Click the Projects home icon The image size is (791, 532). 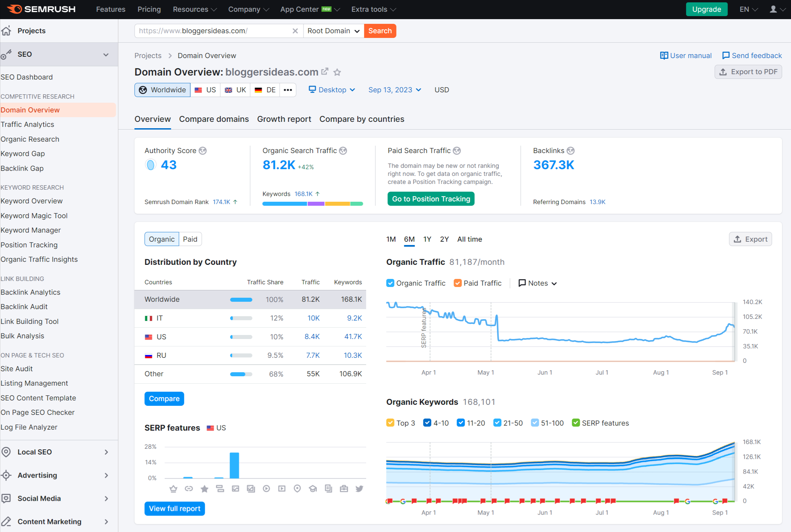(6, 31)
